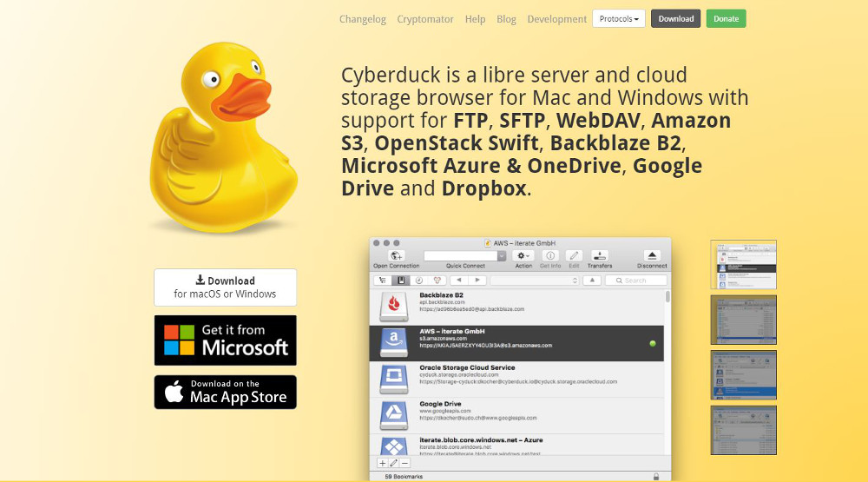The image size is (868, 482).
Task: Select the Google Drive drive icon
Action: pyautogui.click(x=393, y=415)
